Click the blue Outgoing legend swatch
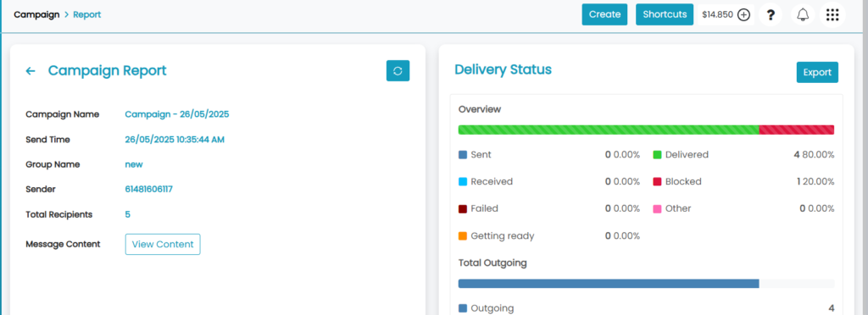Screen dimensions: 868x315 click(x=463, y=308)
